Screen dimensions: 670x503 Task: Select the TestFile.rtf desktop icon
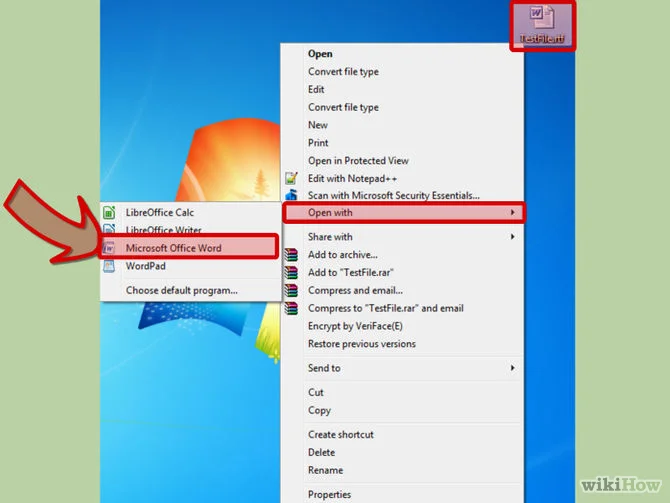(542, 25)
